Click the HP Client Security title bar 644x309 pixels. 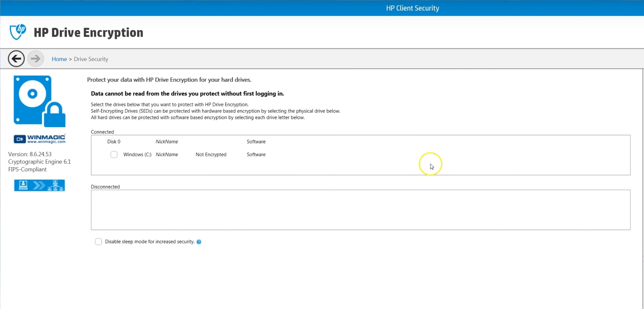(413, 8)
